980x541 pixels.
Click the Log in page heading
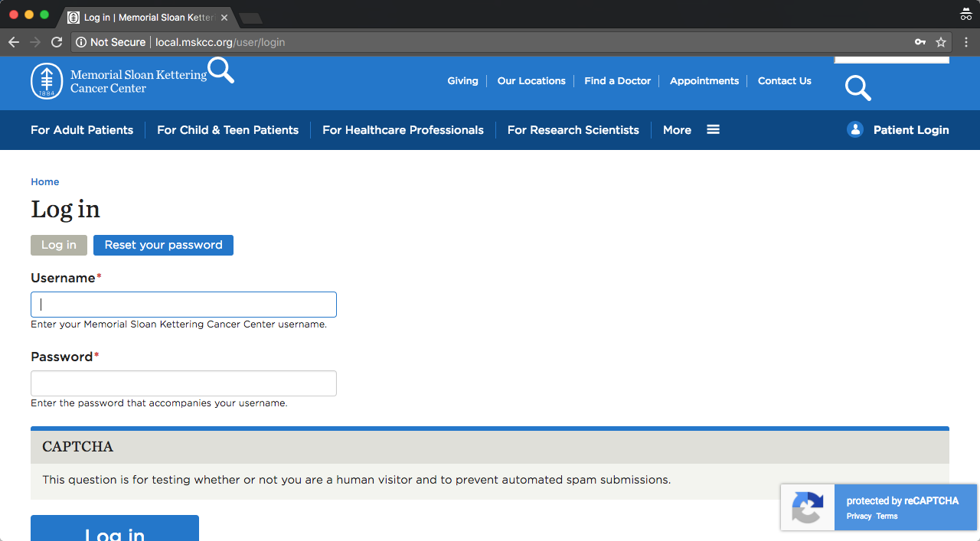click(x=65, y=210)
